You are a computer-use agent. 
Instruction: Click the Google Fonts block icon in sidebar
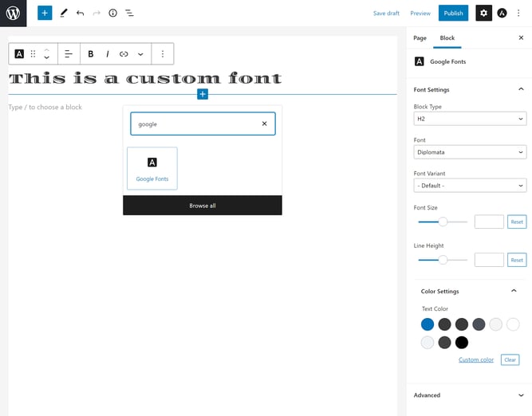pos(420,61)
